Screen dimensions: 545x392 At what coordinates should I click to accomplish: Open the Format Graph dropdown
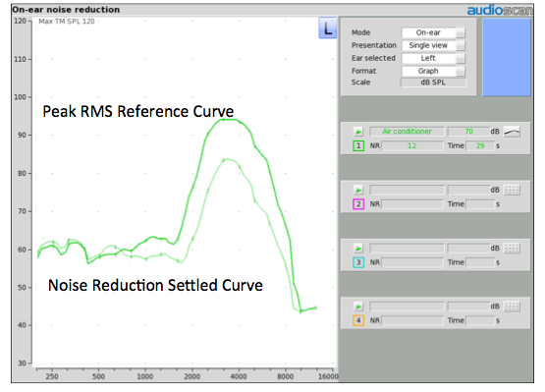[433, 71]
